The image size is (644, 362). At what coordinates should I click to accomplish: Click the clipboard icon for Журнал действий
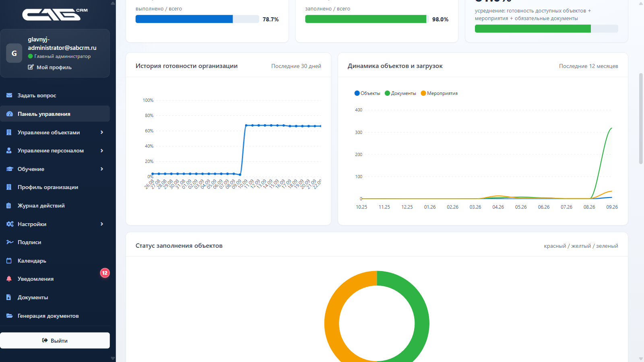click(9, 206)
